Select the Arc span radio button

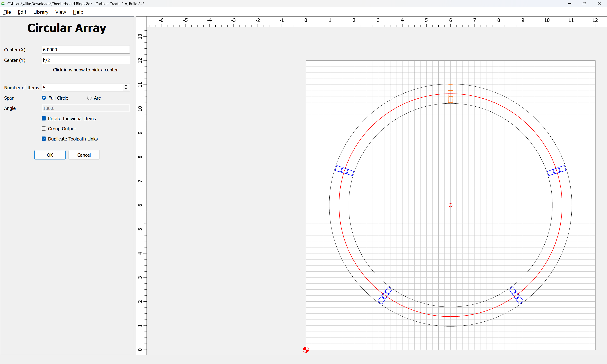pyautogui.click(x=89, y=98)
